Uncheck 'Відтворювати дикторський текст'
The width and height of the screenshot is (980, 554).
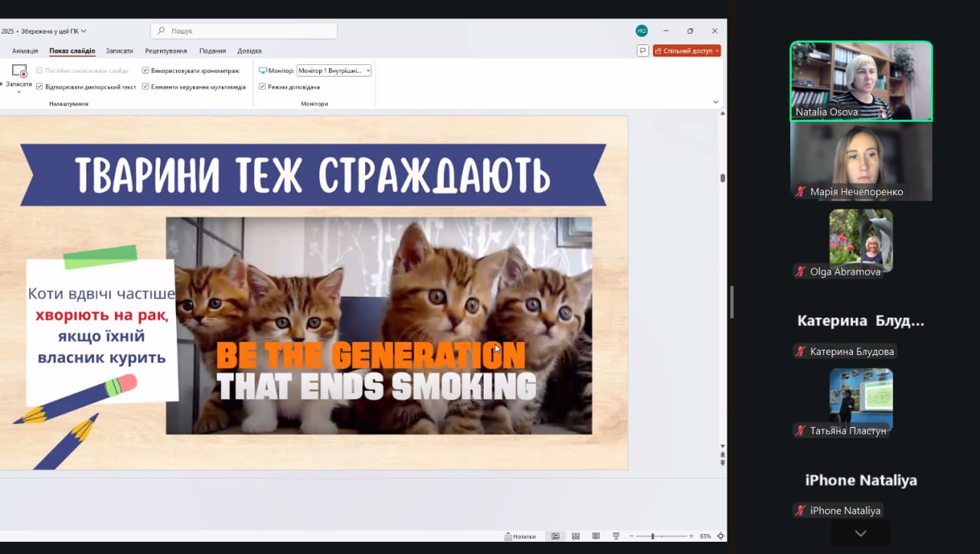click(40, 86)
